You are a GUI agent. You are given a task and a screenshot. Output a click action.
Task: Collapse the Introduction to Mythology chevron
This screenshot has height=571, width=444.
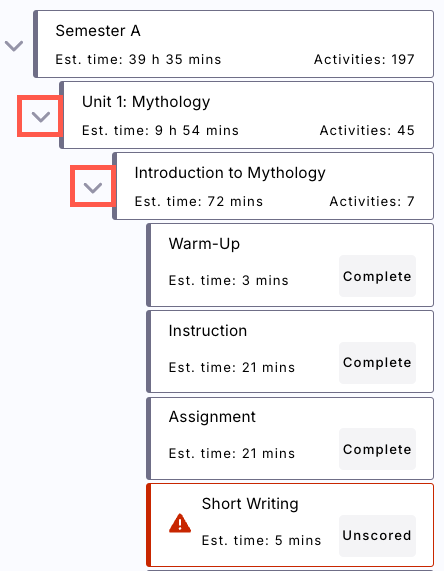click(93, 188)
